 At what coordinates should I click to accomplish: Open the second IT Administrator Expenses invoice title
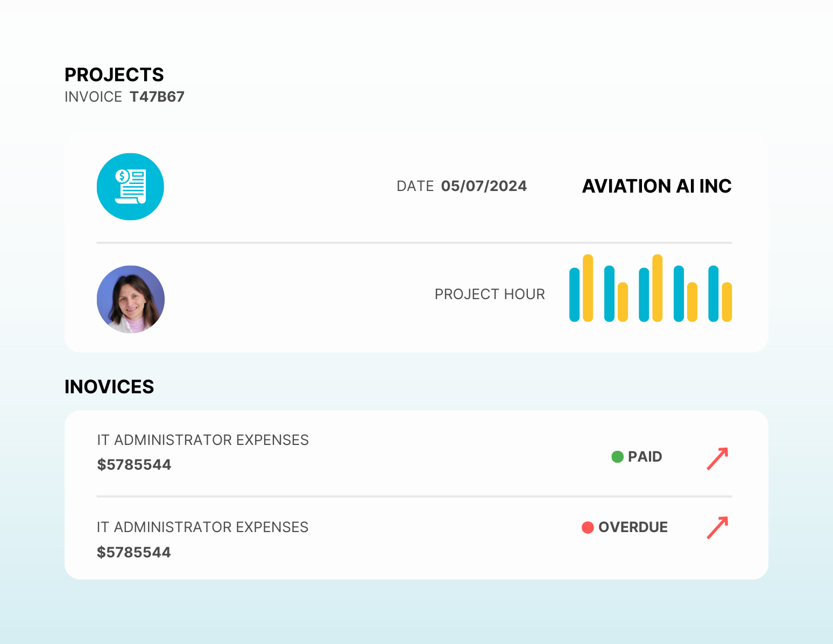(x=203, y=527)
